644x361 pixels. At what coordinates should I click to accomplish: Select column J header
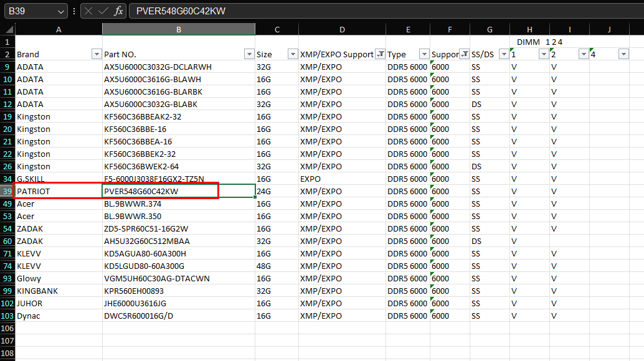click(609, 29)
